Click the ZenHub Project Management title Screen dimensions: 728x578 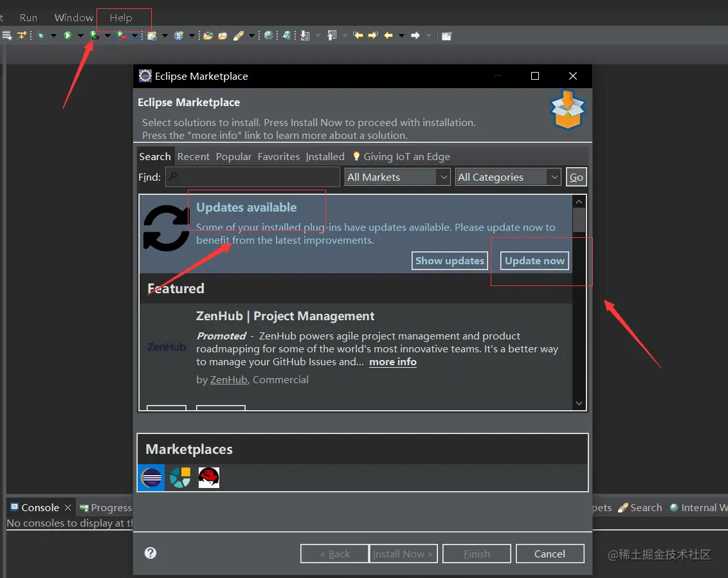[285, 316]
